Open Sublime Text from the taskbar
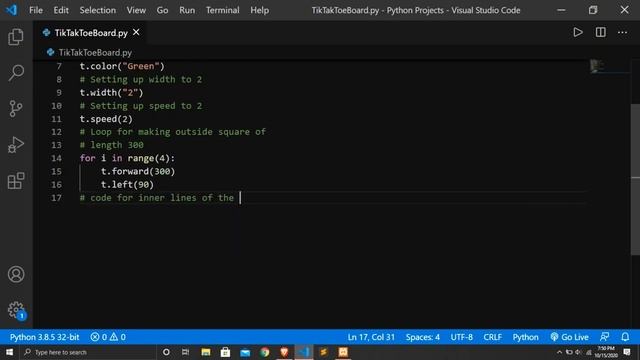Image resolution: width=640 pixels, height=360 pixels. point(323,352)
